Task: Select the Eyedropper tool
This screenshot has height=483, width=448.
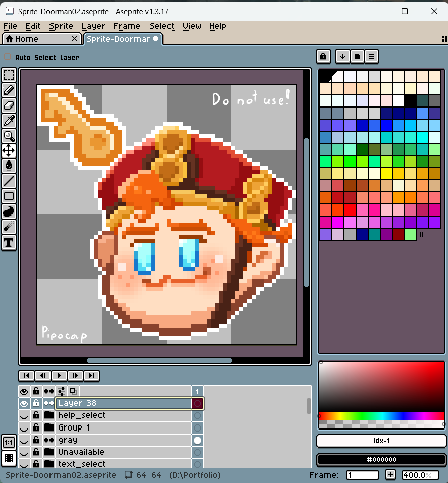Action: tap(9, 121)
